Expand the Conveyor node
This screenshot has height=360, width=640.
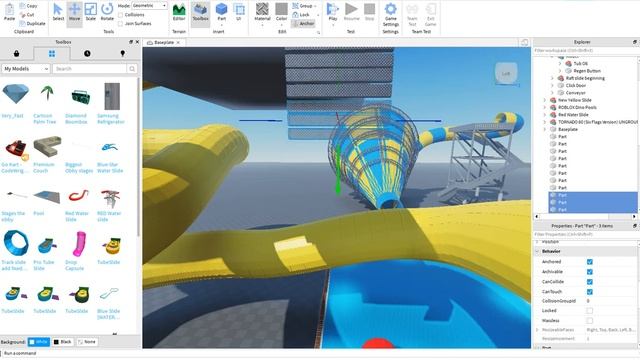552,93
